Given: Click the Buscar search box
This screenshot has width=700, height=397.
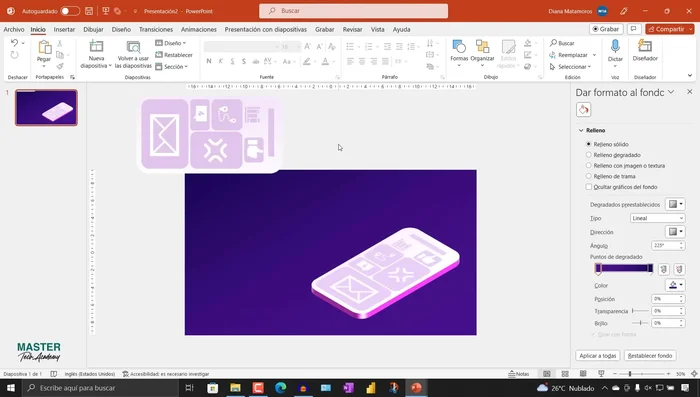Looking at the screenshot, I should point(354,11).
